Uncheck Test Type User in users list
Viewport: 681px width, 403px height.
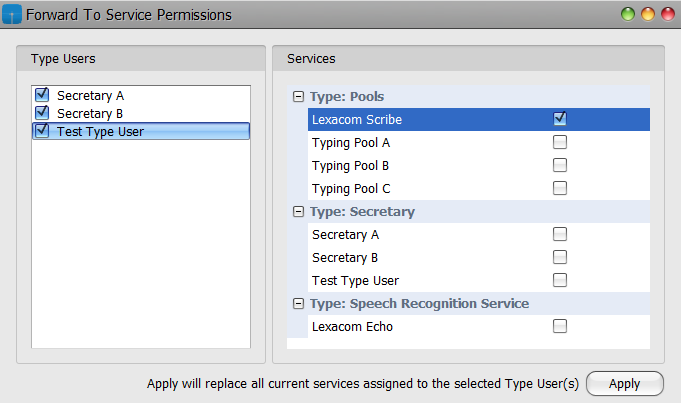(42, 130)
